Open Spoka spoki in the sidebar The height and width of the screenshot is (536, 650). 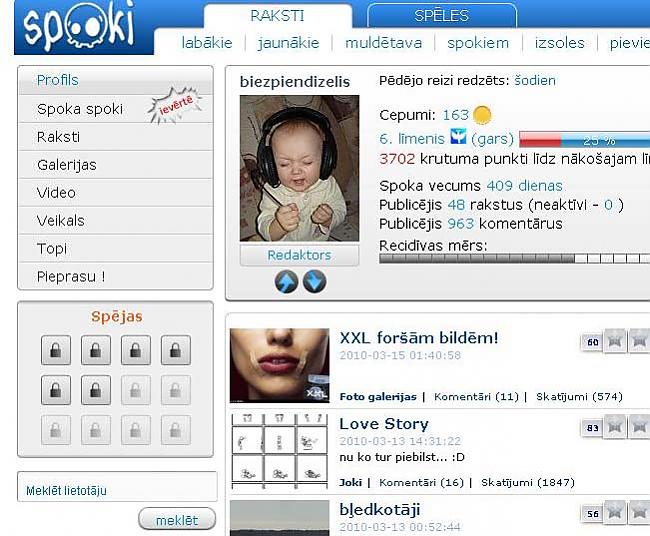[116, 109]
